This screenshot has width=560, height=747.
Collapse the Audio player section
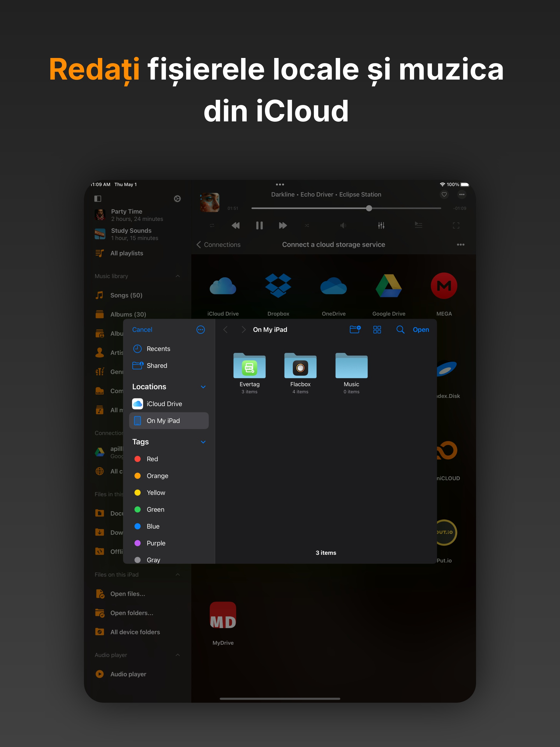click(x=178, y=655)
